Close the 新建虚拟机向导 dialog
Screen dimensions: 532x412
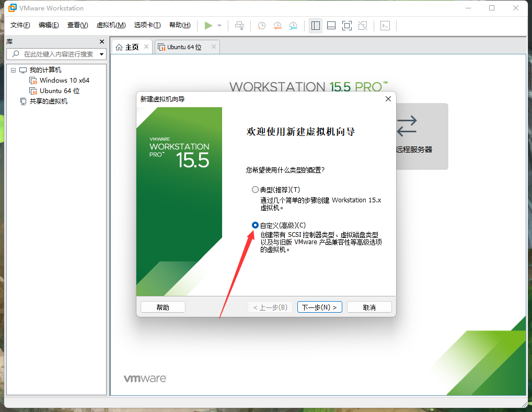pos(388,99)
